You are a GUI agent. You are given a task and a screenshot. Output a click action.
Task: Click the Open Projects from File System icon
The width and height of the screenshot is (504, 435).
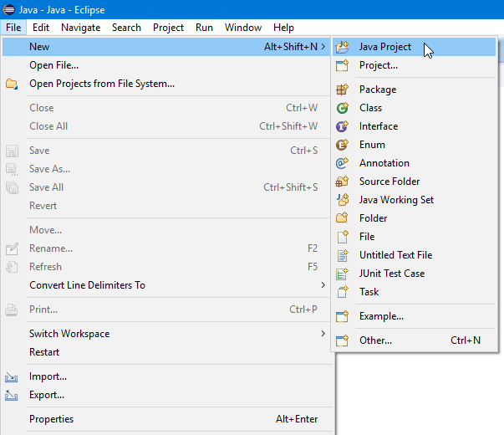(12, 84)
